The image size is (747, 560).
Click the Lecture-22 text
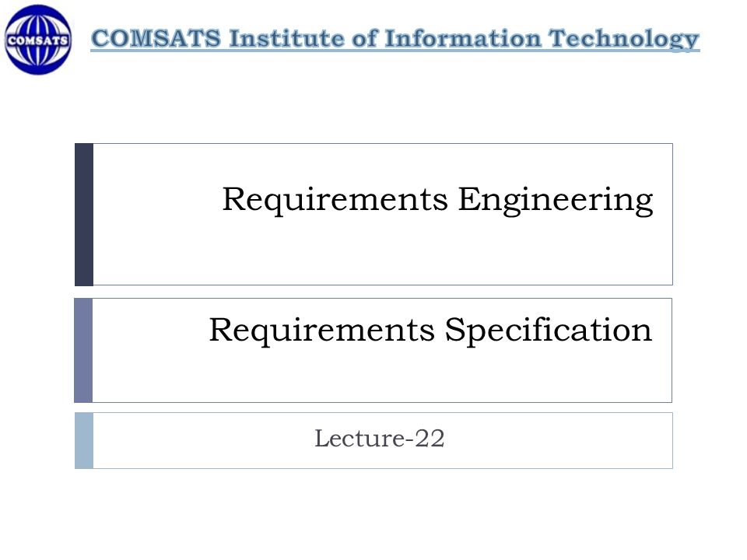coord(380,439)
